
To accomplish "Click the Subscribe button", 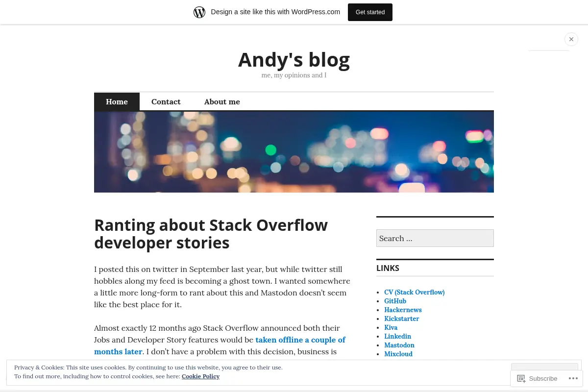I will tap(538, 378).
